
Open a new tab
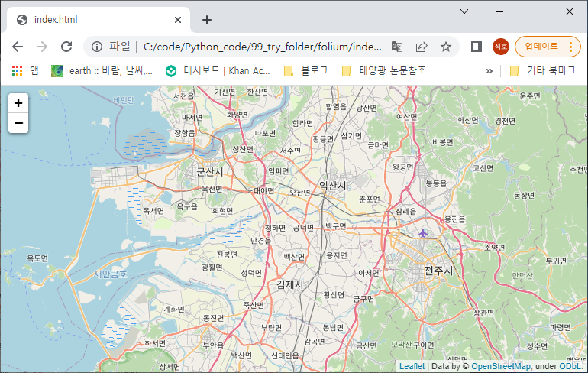point(207,20)
